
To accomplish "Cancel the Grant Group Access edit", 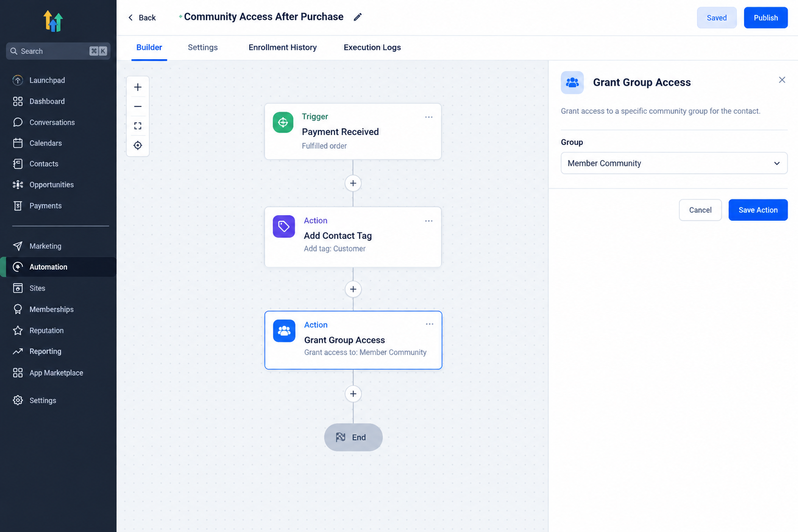I will coord(700,210).
